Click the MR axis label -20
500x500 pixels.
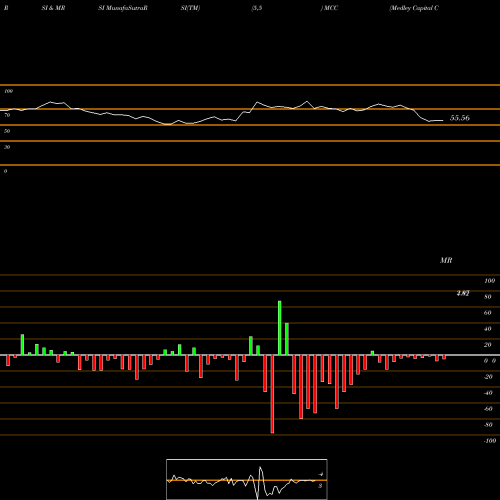pyautogui.click(x=488, y=377)
